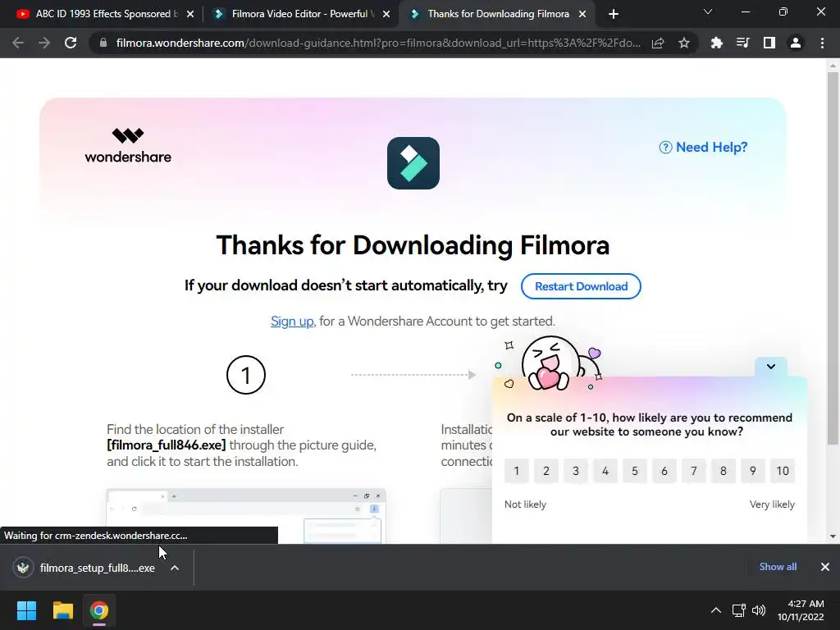Viewport: 840px width, 630px height.
Task: Close the Thanks for Downloading tab
Action: [582, 14]
